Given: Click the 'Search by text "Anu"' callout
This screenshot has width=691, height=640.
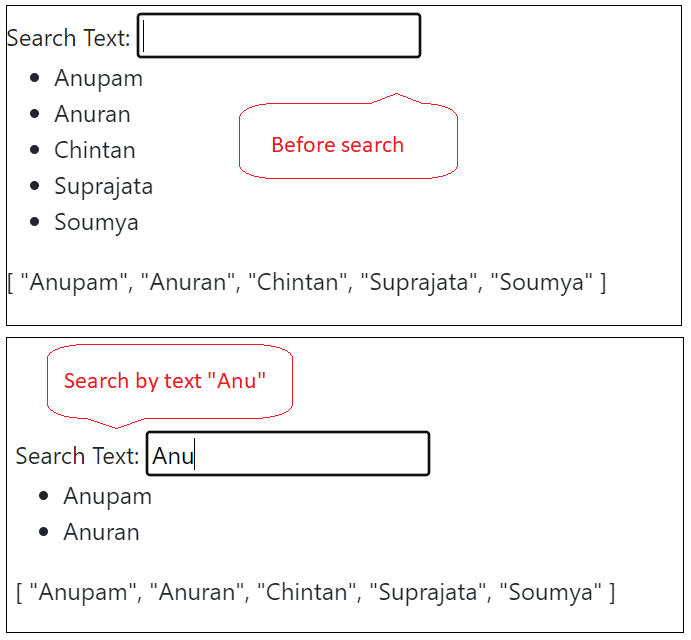Looking at the screenshot, I should pos(170,382).
